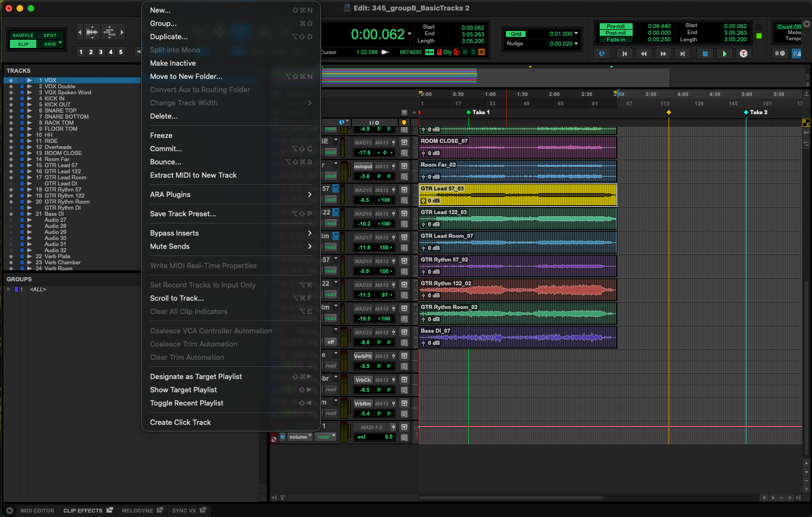Image resolution: width=812 pixels, height=517 pixels.
Task: Toggle the Pre-roll button
Action: 616,26
